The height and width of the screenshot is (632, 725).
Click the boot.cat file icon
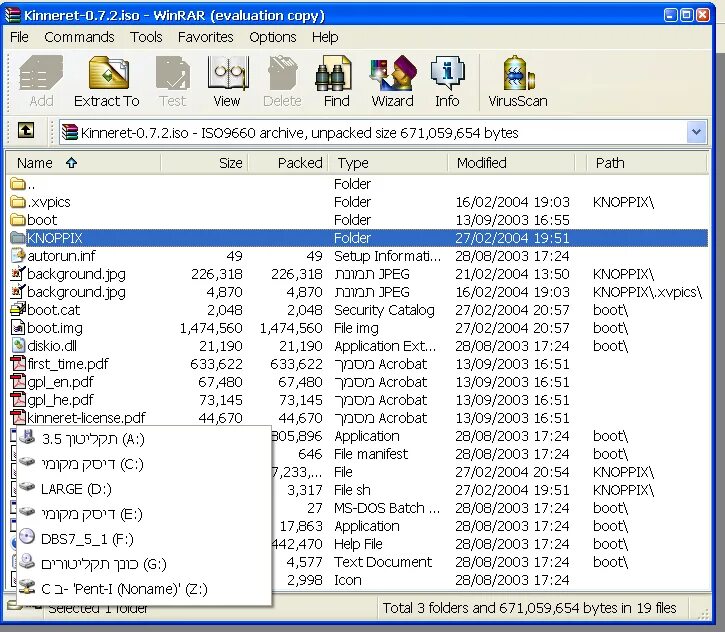(x=18, y=309)
